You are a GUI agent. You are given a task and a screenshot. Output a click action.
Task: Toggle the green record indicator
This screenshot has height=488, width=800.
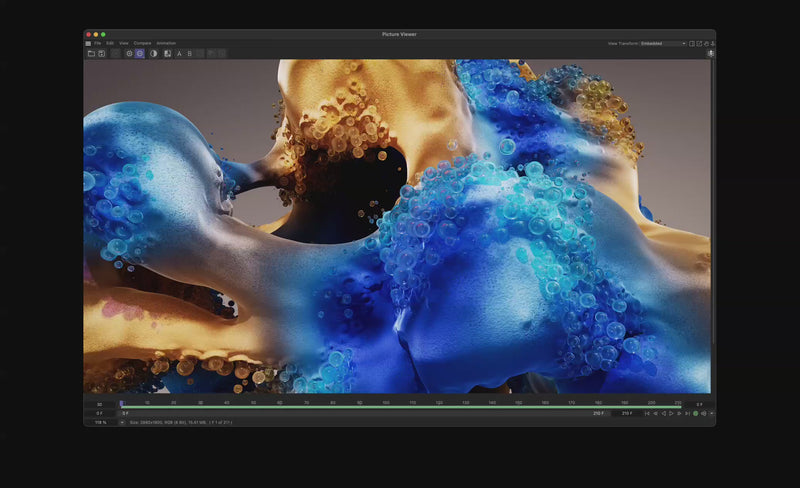pos(695,413)
